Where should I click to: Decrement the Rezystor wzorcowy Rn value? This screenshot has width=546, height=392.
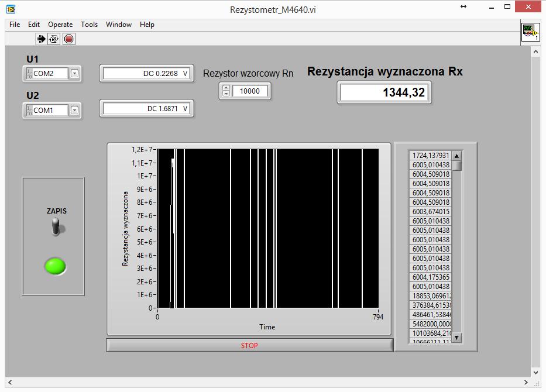[x=226, y=94]
